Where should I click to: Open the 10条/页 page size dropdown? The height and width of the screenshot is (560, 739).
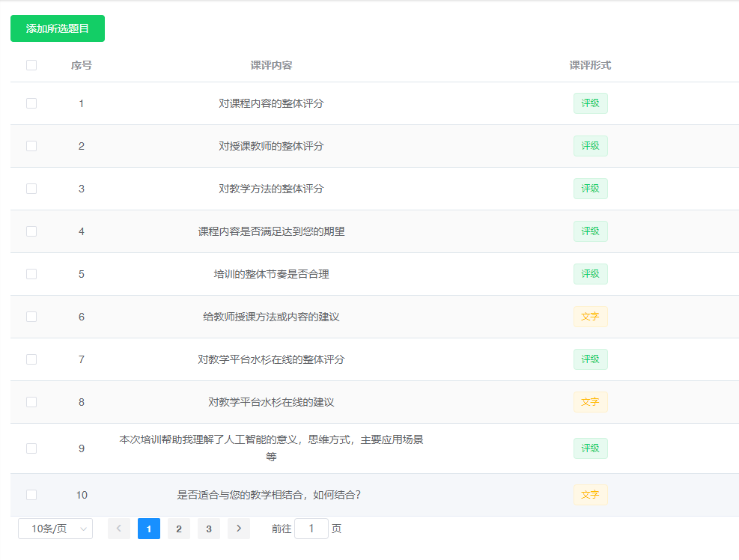55,529
